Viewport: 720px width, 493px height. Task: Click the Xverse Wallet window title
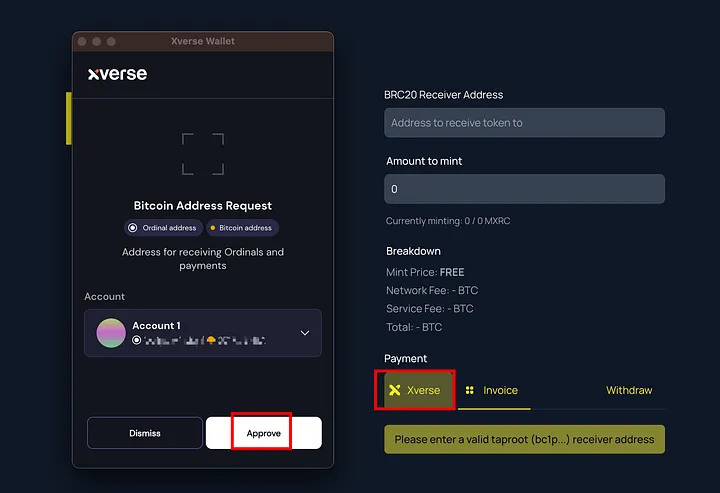pyautogui.click(x=203, y=41)
